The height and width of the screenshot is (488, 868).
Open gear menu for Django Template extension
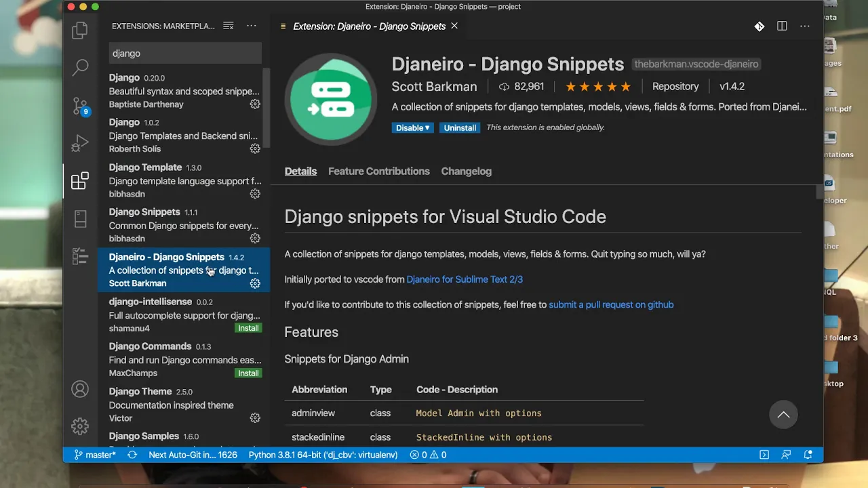[x=255, y=194]
